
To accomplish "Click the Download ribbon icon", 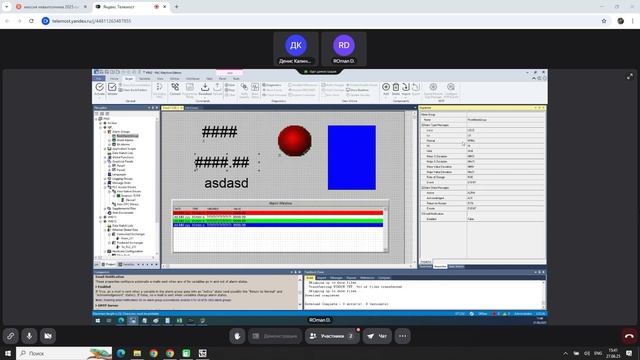I will [x=204, y=89].
